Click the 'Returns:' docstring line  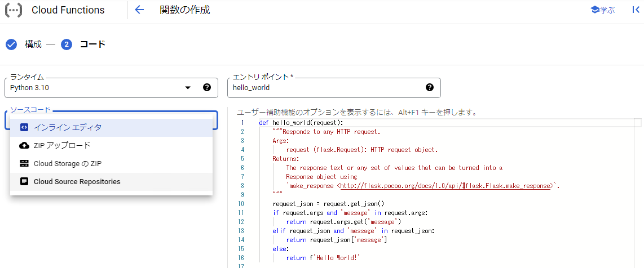point(286,159)
